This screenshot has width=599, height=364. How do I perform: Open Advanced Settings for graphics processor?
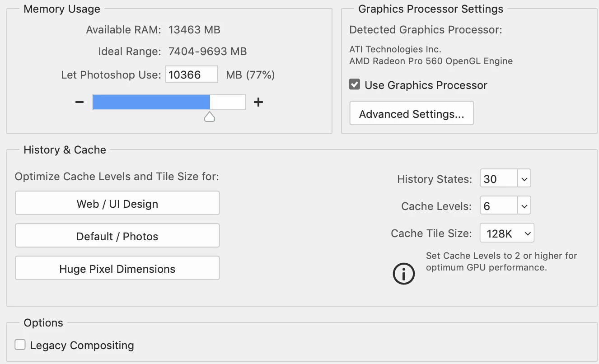tap(412, 114)
